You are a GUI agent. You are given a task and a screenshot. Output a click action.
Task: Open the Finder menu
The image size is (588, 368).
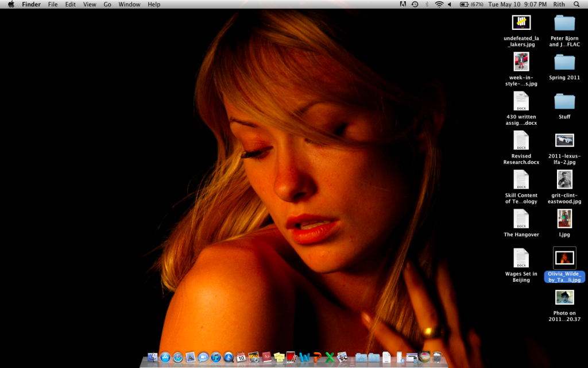(x=31, y=5)
